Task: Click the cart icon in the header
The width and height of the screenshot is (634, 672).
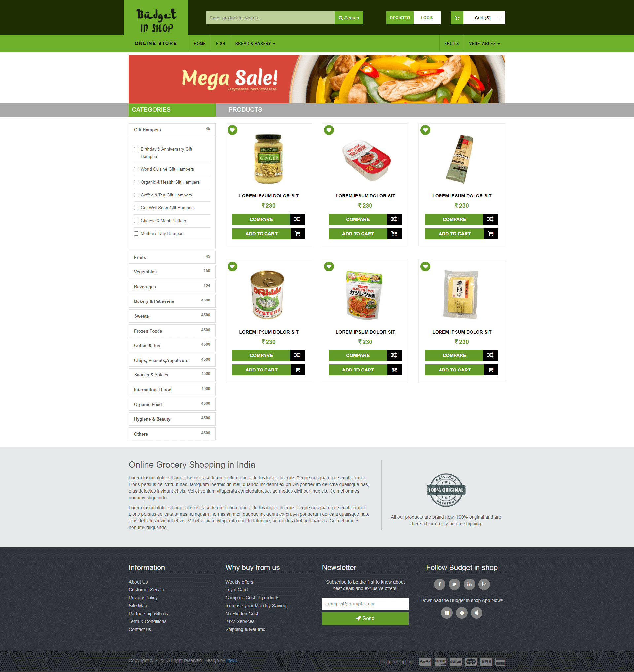Action: pos(456,18)
